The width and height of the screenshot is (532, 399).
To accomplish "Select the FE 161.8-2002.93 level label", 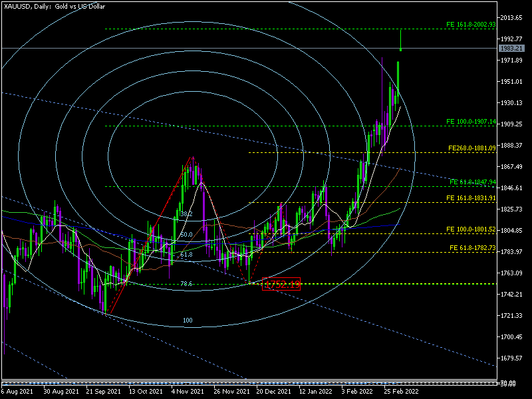I will 471,24.
